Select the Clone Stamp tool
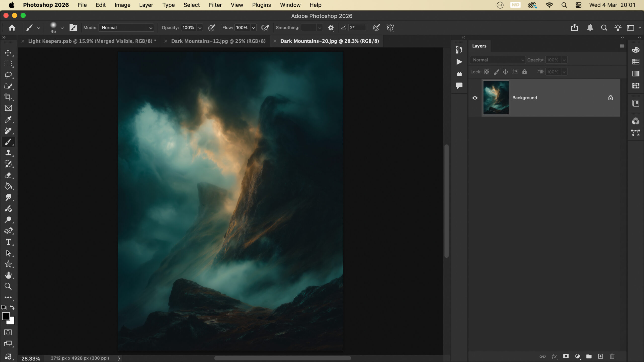This screenshot has width=644, height=362. coord(8,153)
